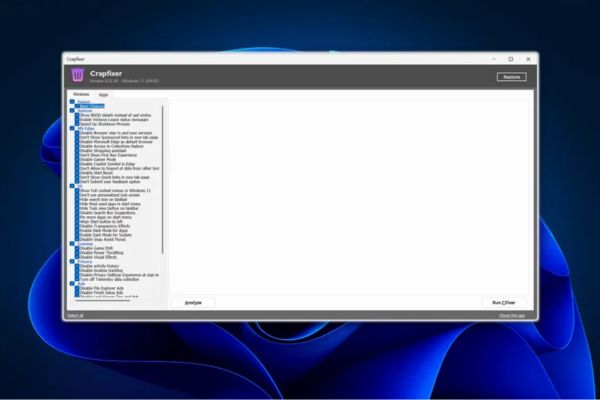Select Disable Finish Setup Ads
The height and width of the screenshot is (400, 600).
[101, 293]
